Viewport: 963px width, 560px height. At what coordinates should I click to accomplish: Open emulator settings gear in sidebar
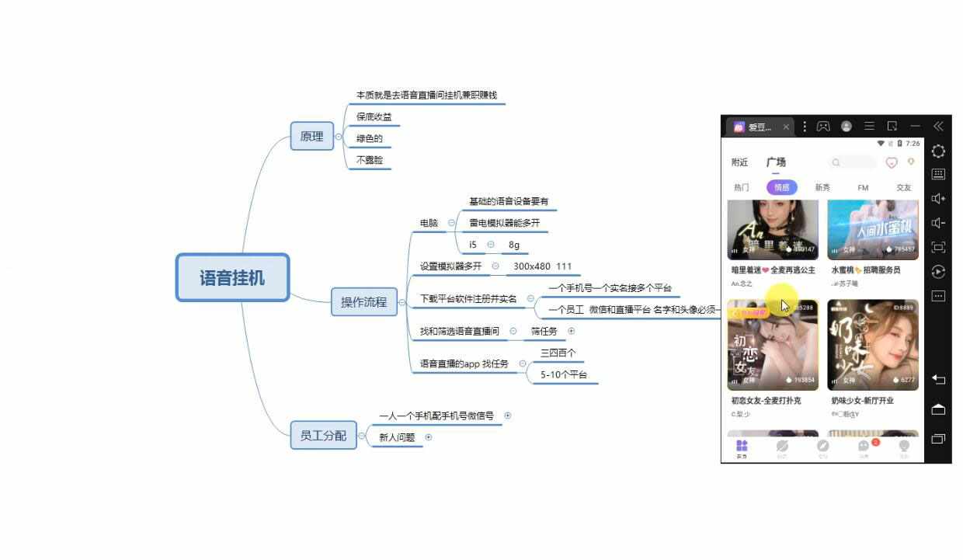tap(938, 151)
